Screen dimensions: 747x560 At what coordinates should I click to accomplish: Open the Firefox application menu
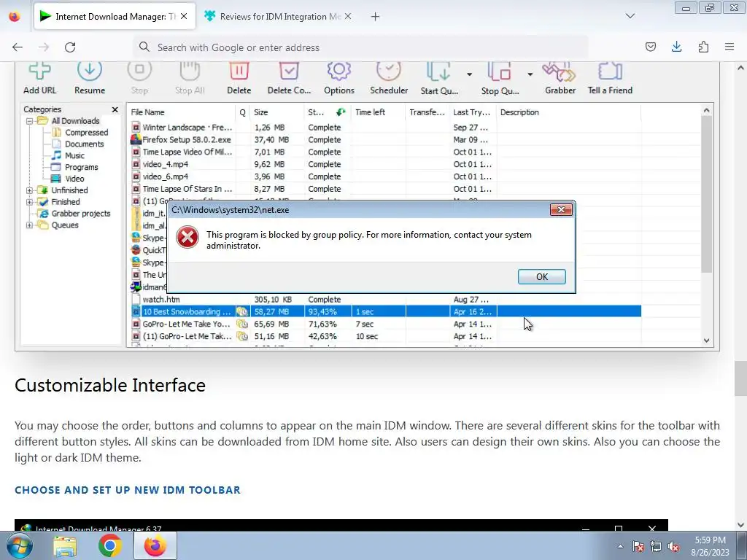[x=729, y=47]
